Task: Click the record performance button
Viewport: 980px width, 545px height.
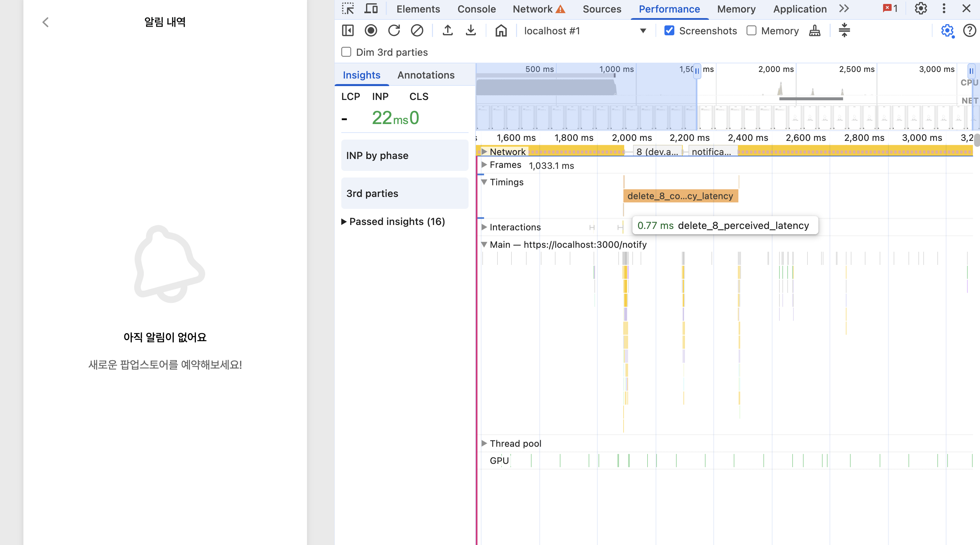Action: [371, 30]
